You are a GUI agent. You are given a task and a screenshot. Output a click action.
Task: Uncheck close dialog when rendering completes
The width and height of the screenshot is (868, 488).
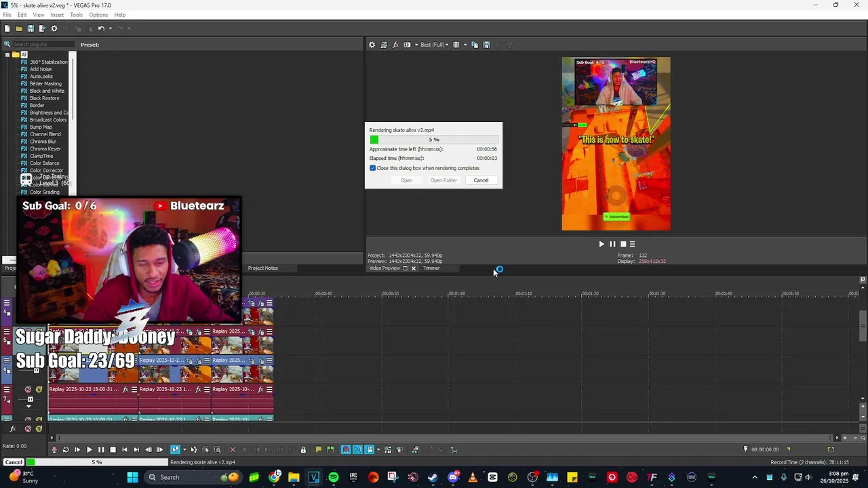point(372,168)
